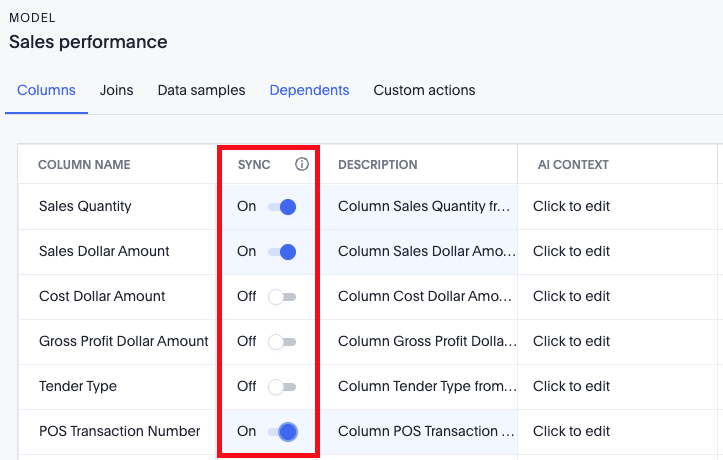This screenshot has width=723, height=460.
Task: Open the Columns tab
Action: [47, 90]
